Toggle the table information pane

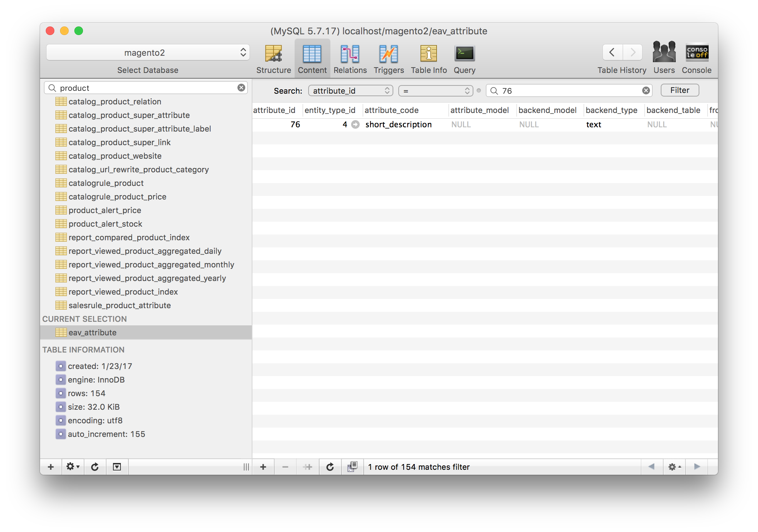pyautogui.click(x=117, y=467)
